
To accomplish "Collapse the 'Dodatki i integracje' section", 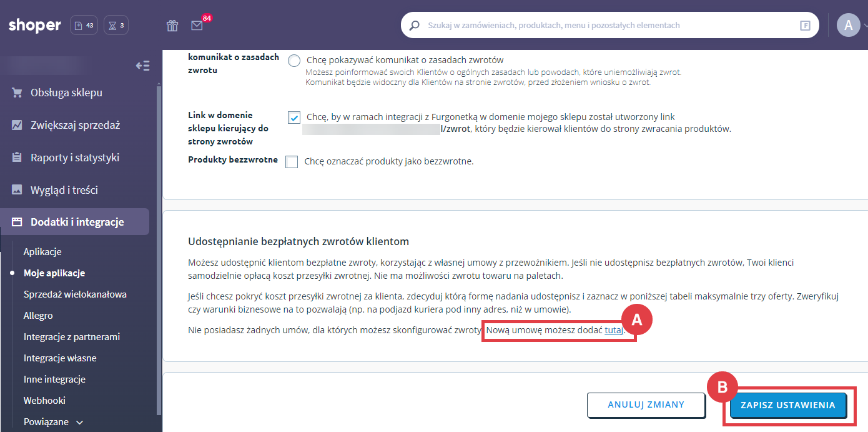I will (77, 222).
